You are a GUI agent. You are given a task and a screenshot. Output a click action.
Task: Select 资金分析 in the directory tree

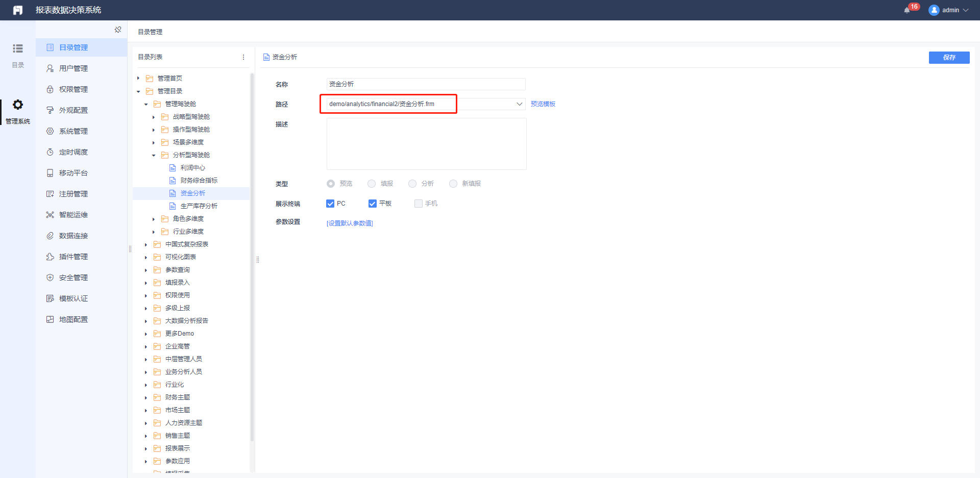191,193
